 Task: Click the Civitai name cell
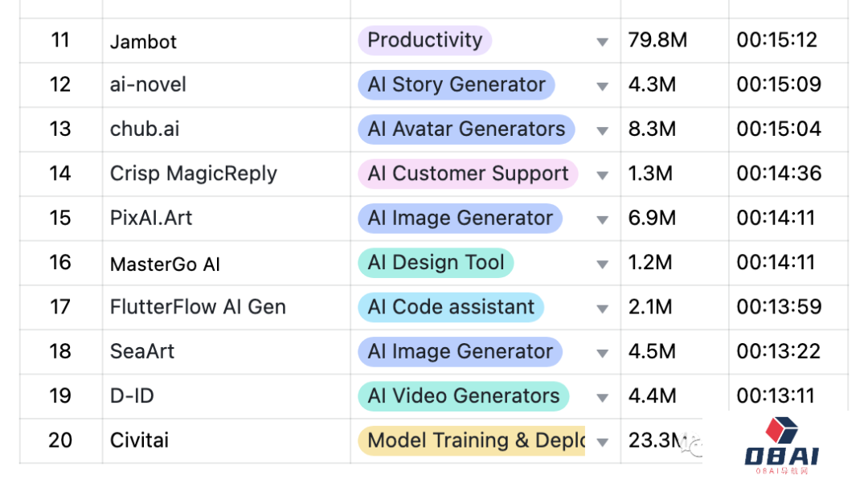pos(227,441)
